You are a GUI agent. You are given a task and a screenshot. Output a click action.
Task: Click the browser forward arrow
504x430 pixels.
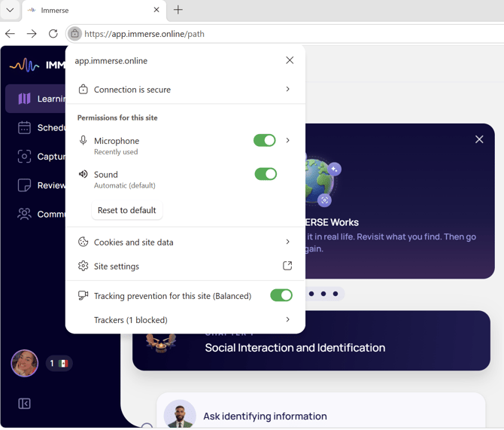tap(32, 33)
